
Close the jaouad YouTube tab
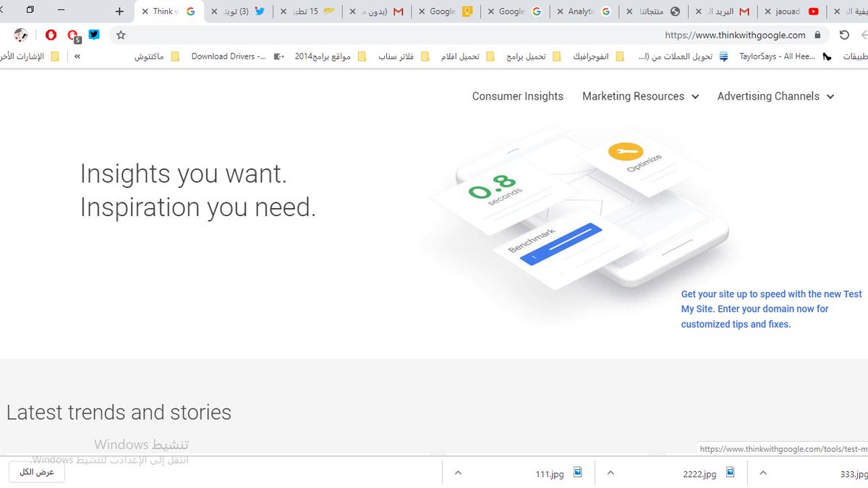point(767,12)
